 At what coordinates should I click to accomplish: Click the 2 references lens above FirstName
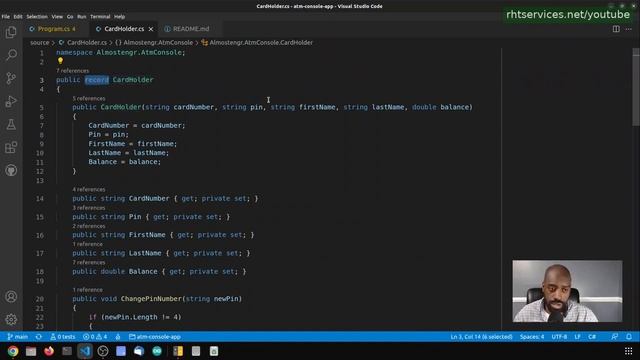coord(89,226)
